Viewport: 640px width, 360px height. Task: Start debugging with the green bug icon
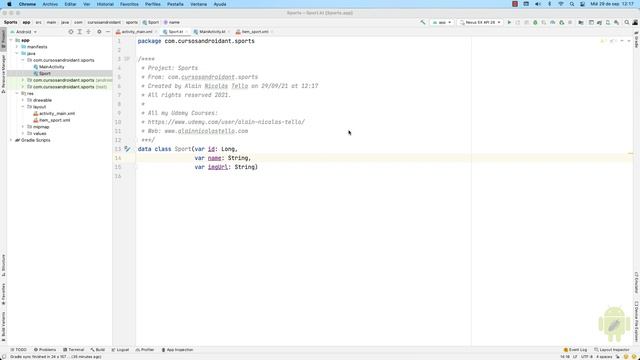coord(535,22)
